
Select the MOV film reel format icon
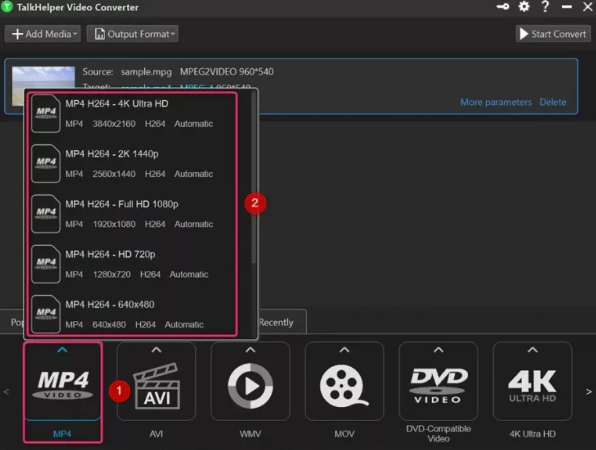(344, 386)
